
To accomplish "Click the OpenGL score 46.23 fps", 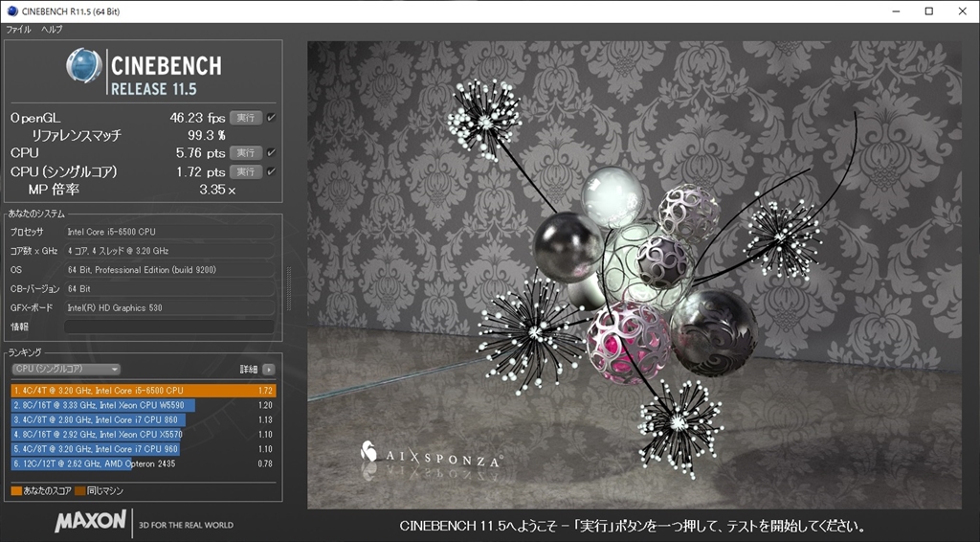I will pos(197,118).
